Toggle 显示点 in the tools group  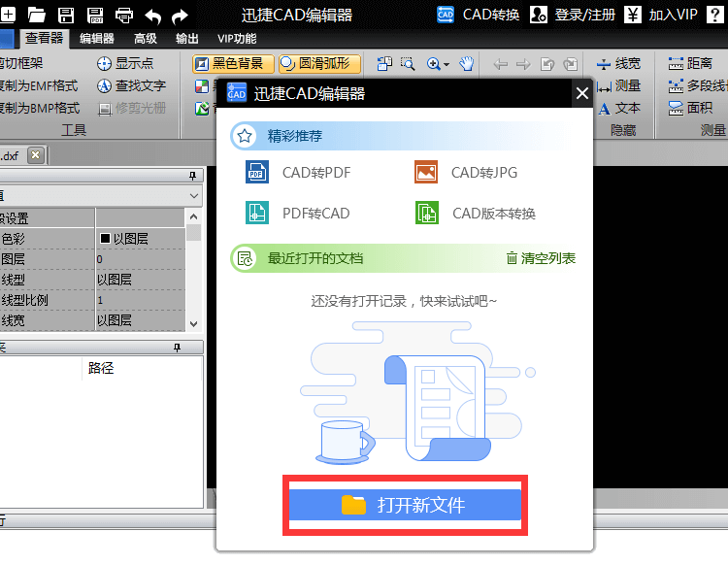click(x=125, y=63)
